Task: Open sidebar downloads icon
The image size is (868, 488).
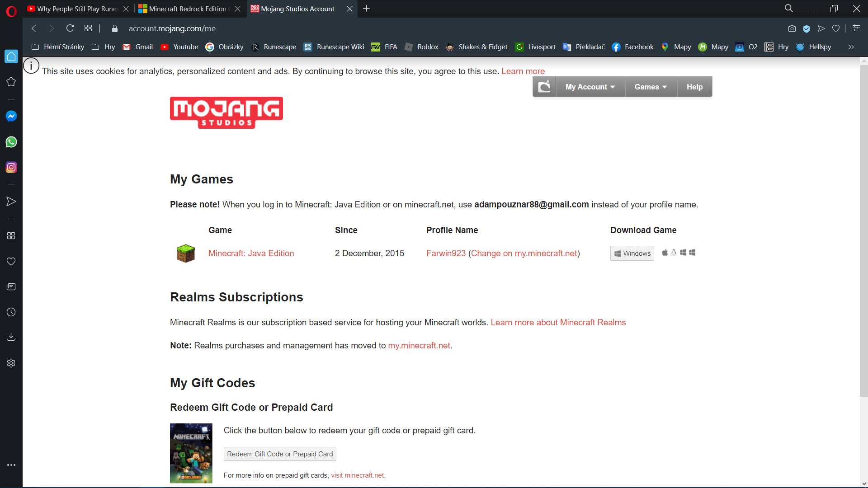Action: coord(11,337)
